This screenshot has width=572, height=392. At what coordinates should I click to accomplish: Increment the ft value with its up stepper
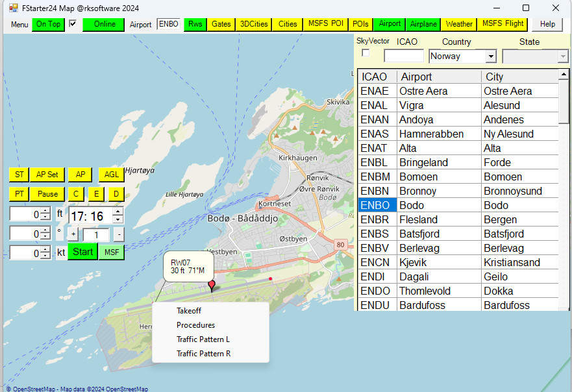(x=46, y=210)
